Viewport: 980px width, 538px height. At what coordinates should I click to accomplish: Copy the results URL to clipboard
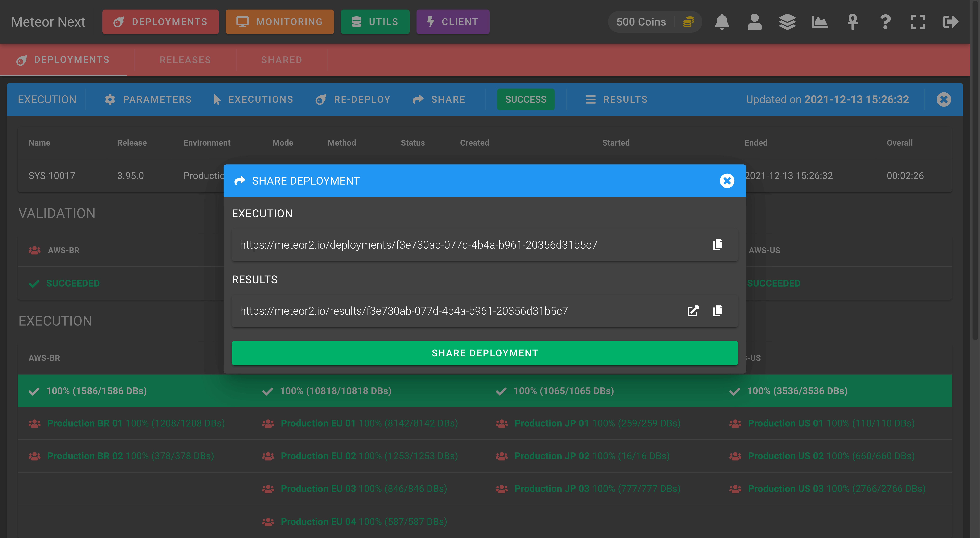(717, 311)
